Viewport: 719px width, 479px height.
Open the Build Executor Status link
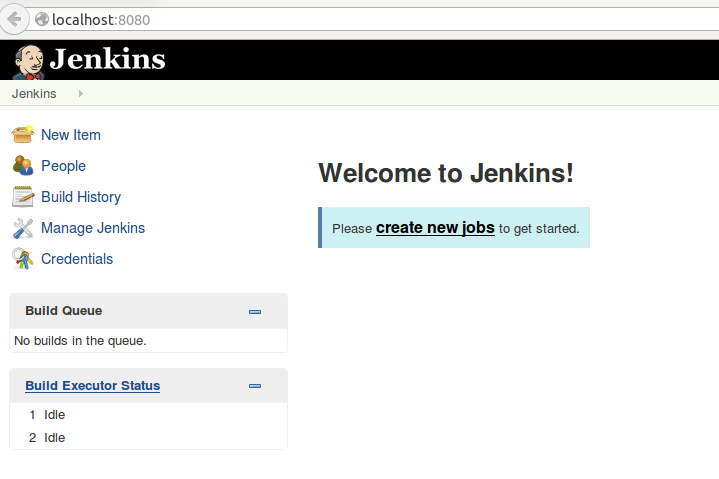[x=93, y=385]
